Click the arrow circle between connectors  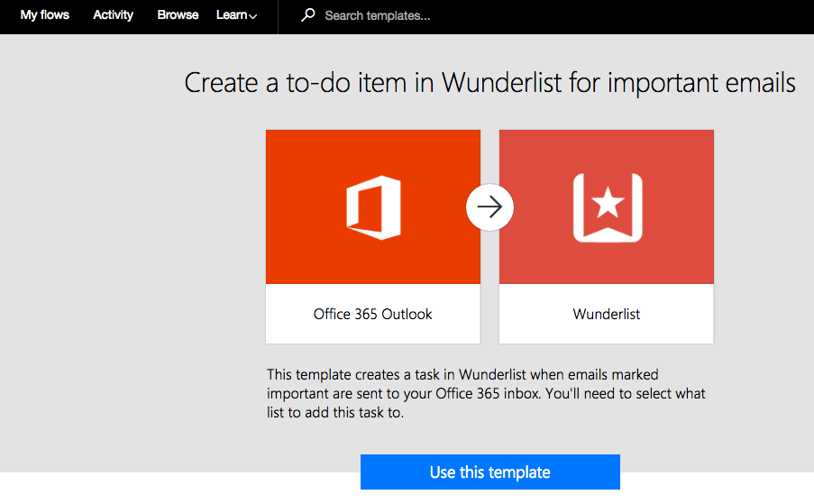489,207
